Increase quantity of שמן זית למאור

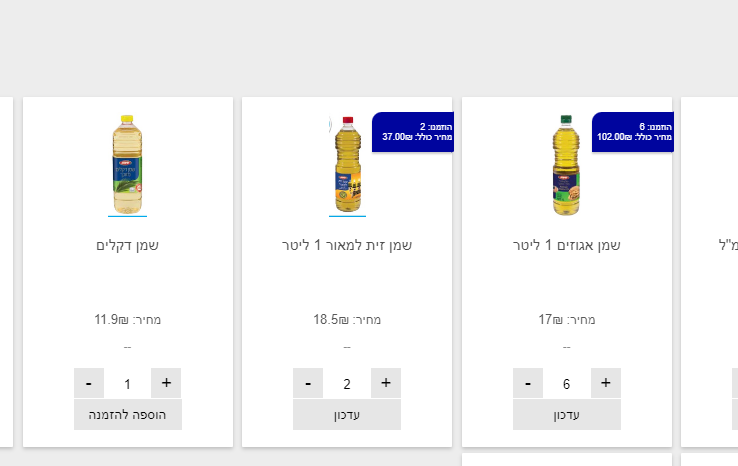click(386, 383)
